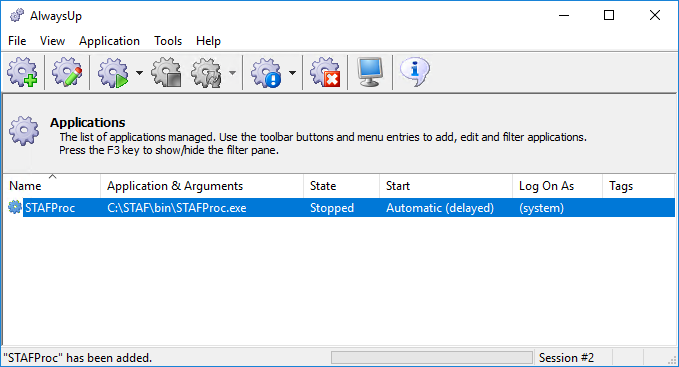Open Edit Application with the pencil gear icon
Viewport: 679px width, 367px height.
[67, 72]
